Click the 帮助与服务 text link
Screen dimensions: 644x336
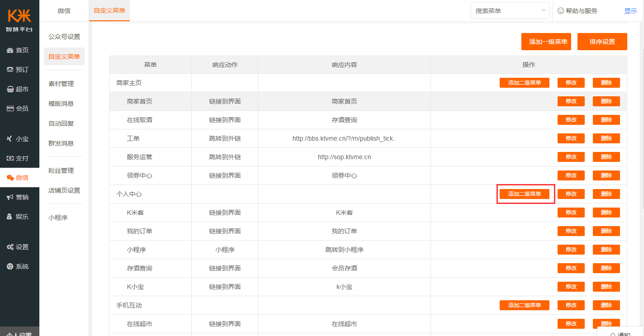click(582, 10)
